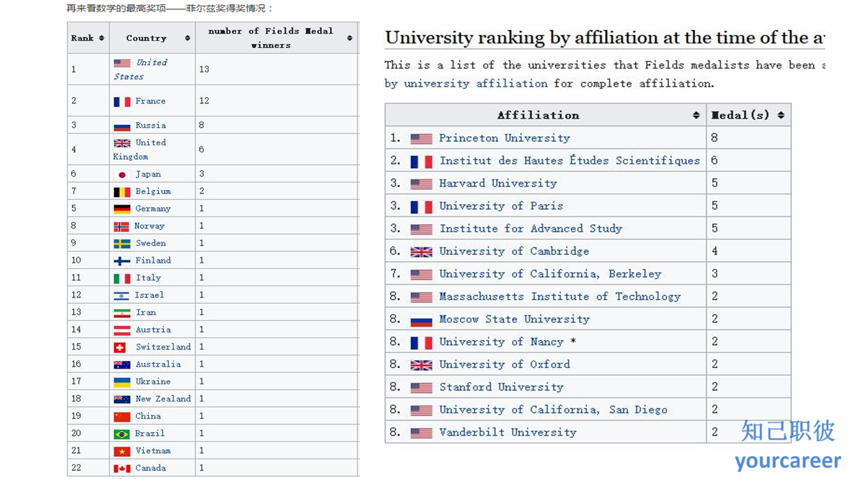Click the Canada flag icon

[x=122, y=469]
